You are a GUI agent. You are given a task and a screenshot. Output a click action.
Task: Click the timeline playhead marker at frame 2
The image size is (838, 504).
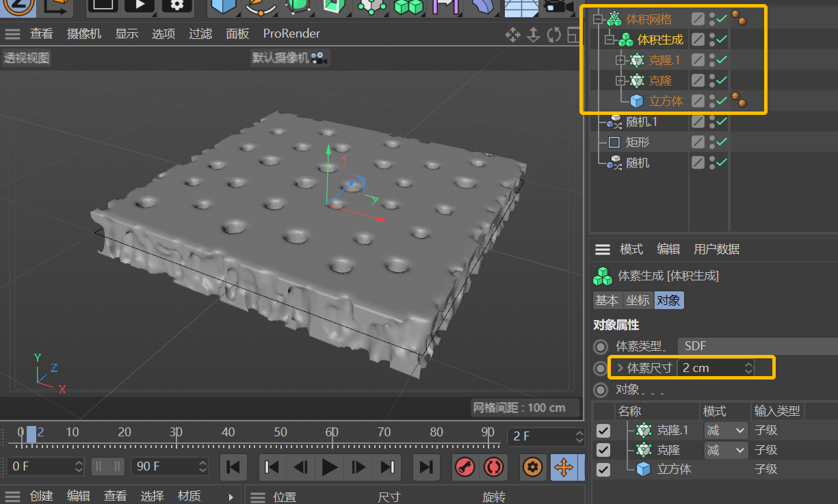click(31, 433)
